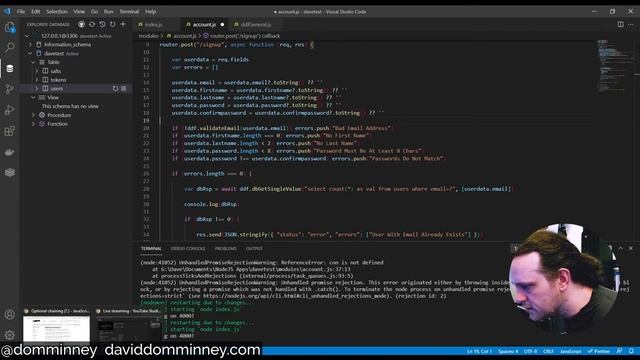Viewport: 640px width, 360px height.
Task: Open the Explorer view in activity bar
Action: (x=10, y=27)
